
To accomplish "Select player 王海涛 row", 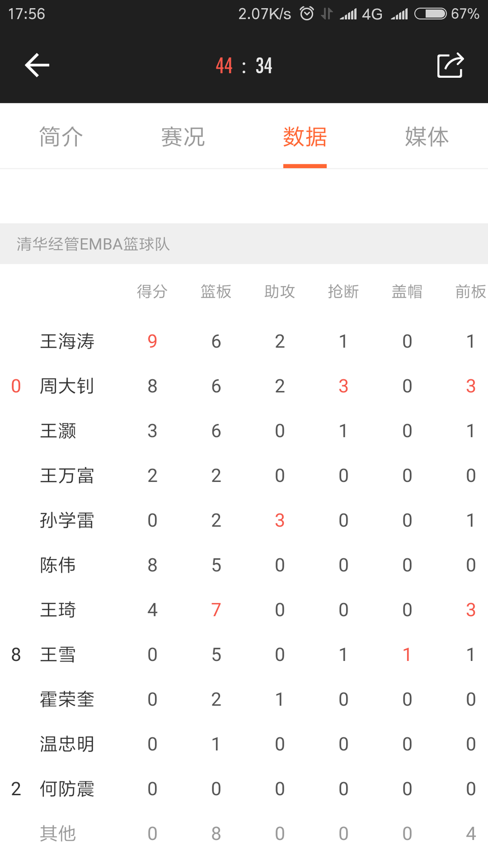I will [244, 341].
